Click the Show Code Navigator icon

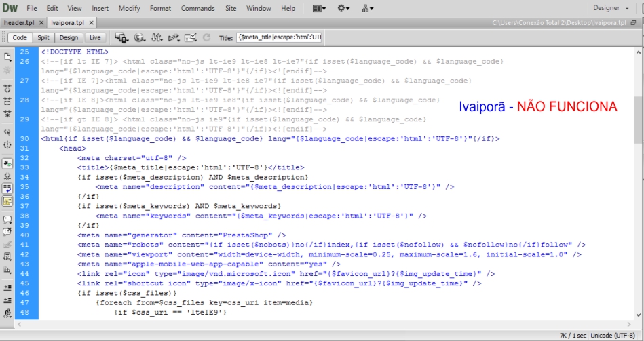pos(7,70)
